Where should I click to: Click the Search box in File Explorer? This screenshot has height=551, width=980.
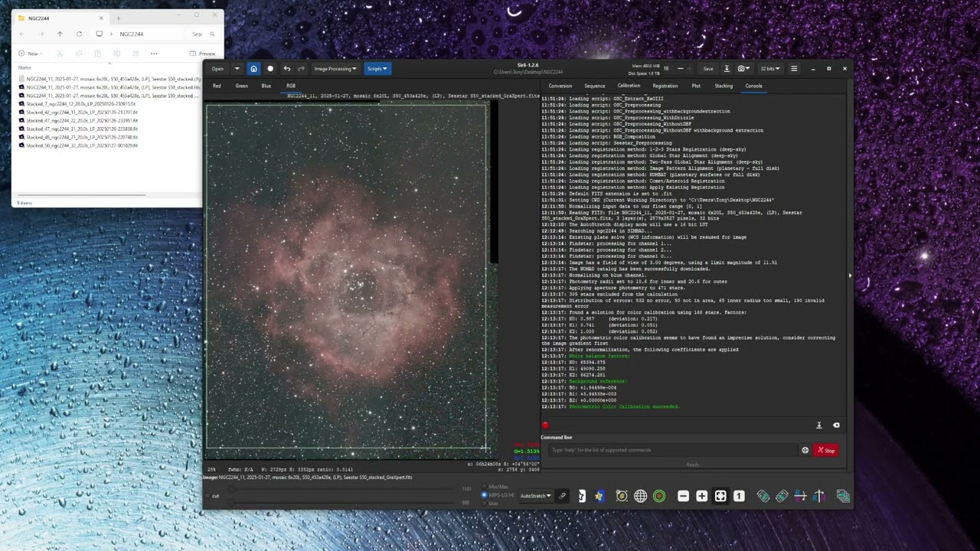coord(203,34)
